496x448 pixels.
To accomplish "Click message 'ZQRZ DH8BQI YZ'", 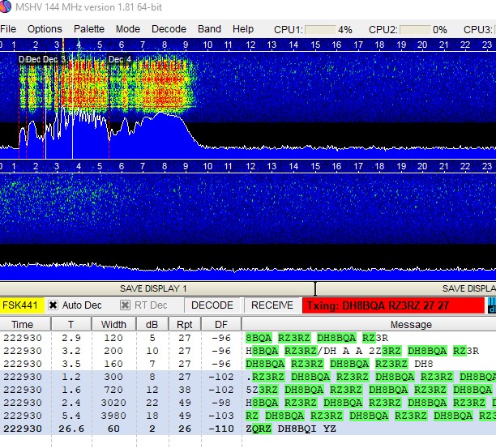I will click(291, 429).
